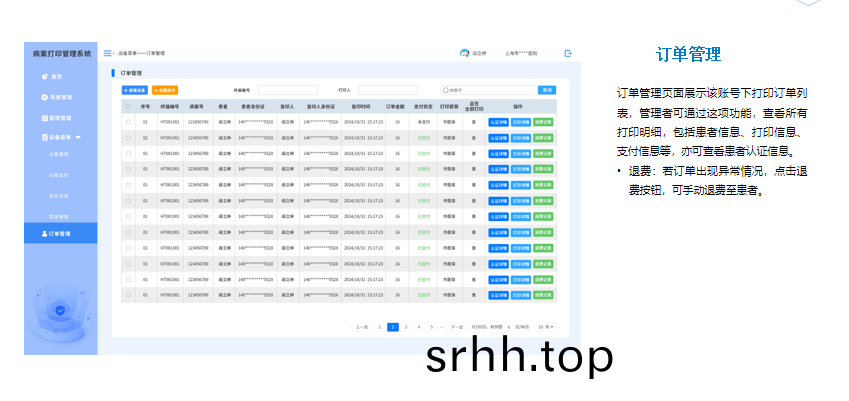This screenshot has width=849, height=401.
Task: Click the hamburger menu collapse icon
Action: [108, 53]
